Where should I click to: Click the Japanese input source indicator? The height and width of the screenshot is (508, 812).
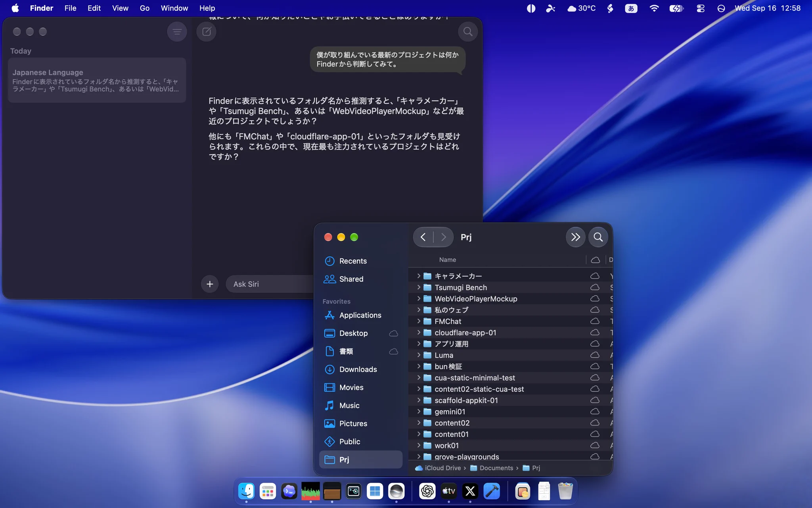tap(631, 8)
